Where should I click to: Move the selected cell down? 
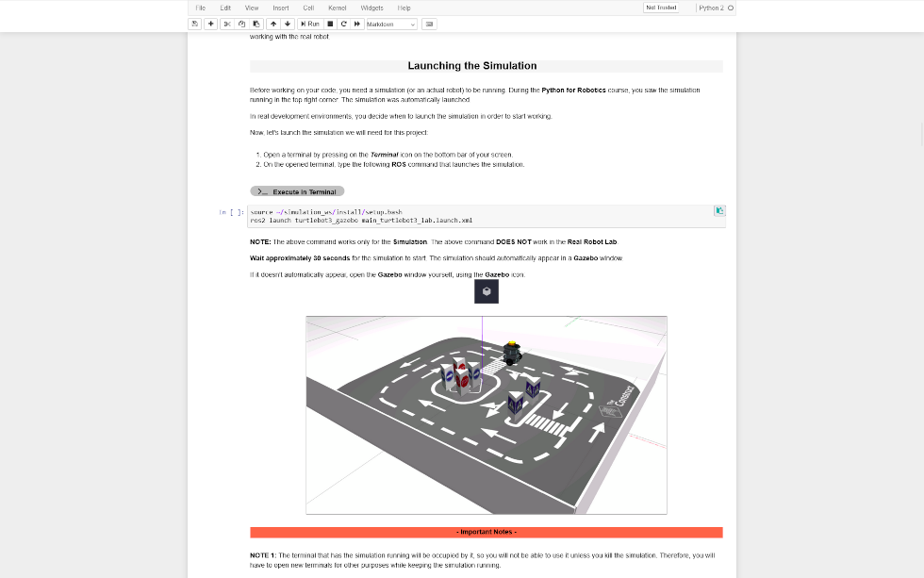point(288,24)
